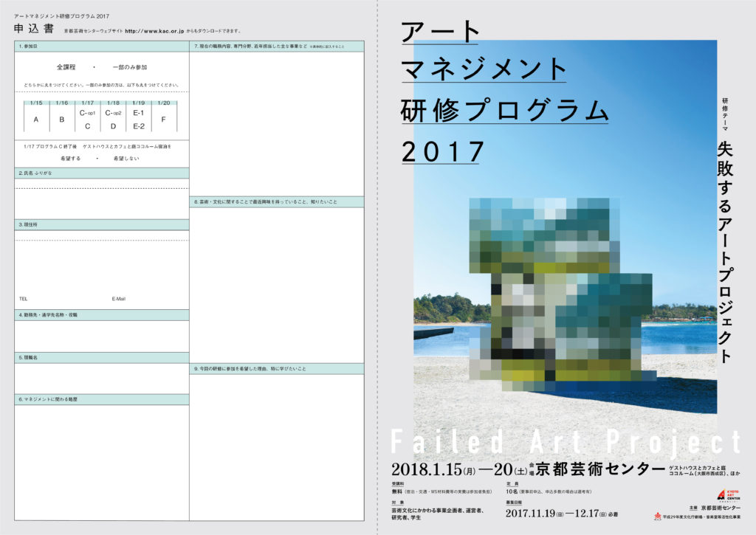Click the large 2017 title on the poster
The height and width of the screenshot is (535, 756).
pyautogui.click(x=443, y=151)
